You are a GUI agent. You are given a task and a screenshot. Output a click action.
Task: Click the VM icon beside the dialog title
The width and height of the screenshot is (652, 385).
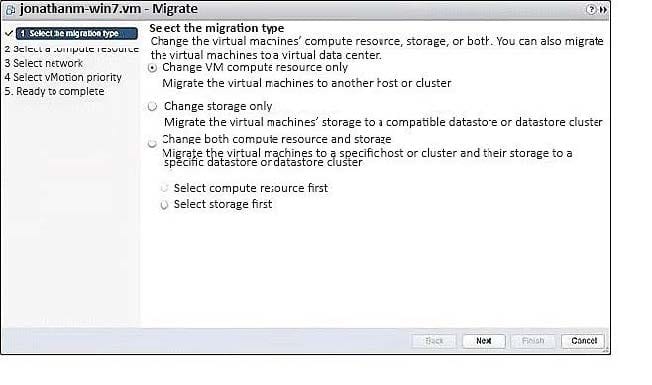click(x=10, y=10)
